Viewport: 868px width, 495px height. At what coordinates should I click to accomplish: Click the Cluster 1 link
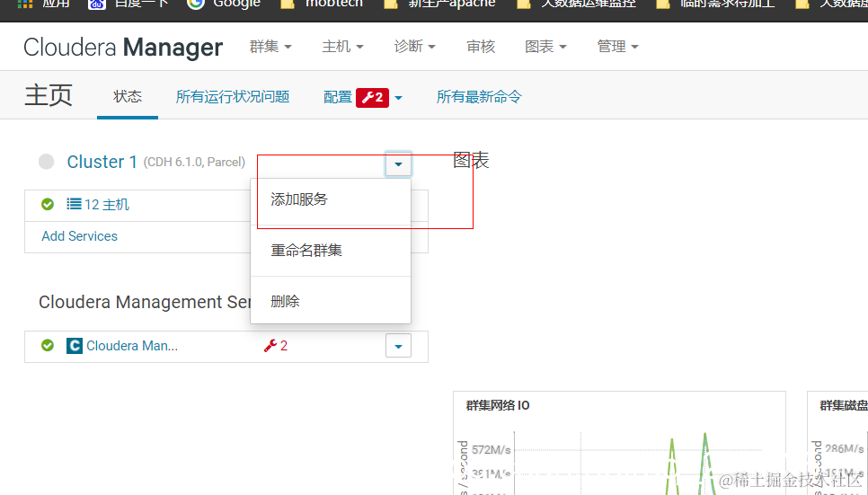pos(102,162)
